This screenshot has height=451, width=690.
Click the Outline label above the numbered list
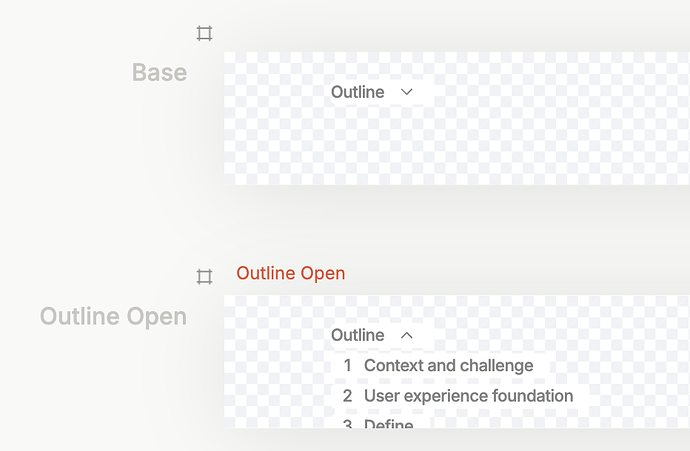[357, 335]
